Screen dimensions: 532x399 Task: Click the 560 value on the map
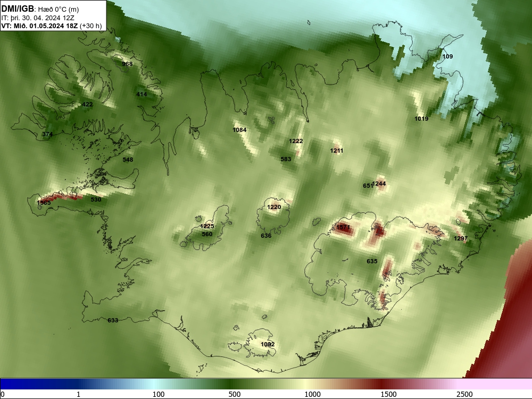(x=207, y=234)
